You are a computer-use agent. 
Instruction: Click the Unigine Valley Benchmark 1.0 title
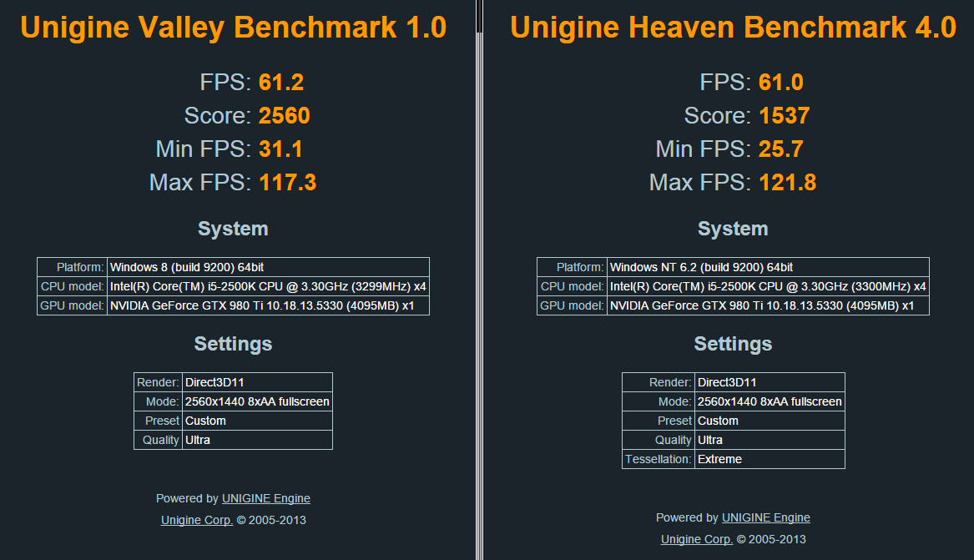[x=234, y=28]
